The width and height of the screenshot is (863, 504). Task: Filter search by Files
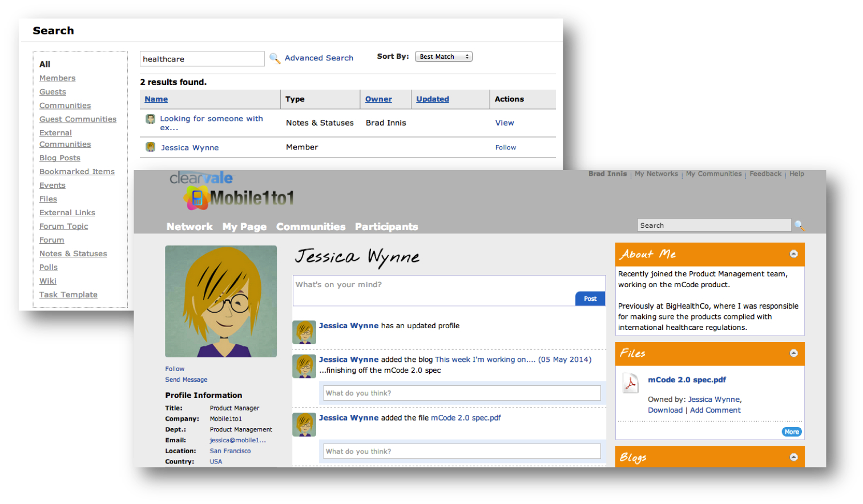pyautogui.click(x=48, y=199)
